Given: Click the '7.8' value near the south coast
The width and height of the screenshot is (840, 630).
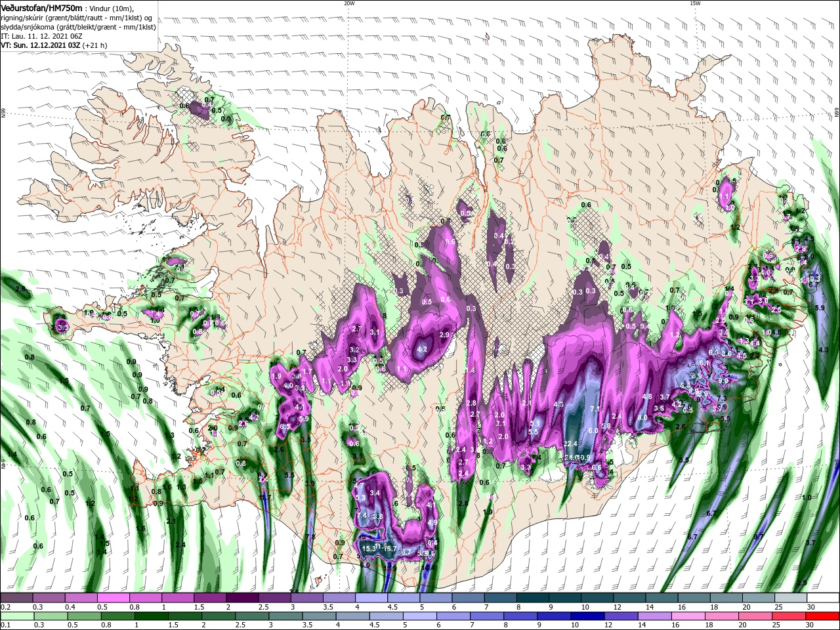Looking at the screenshot, I should (x=311, y=537).
